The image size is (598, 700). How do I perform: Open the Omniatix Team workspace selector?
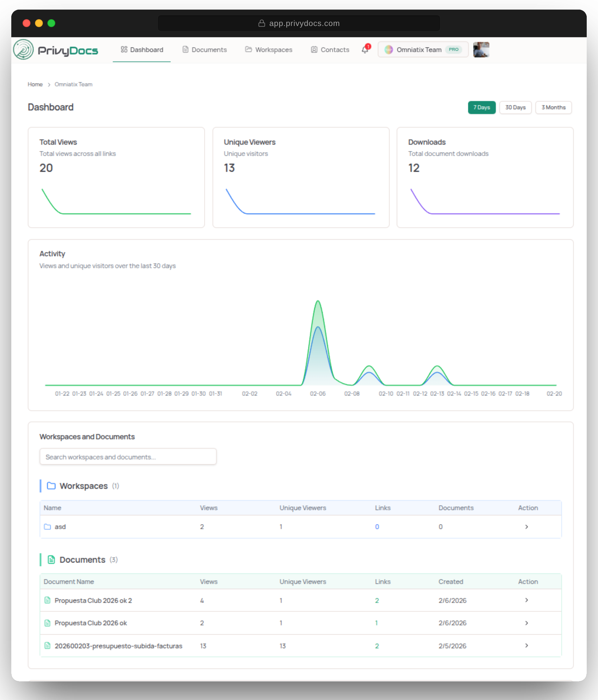423,50
